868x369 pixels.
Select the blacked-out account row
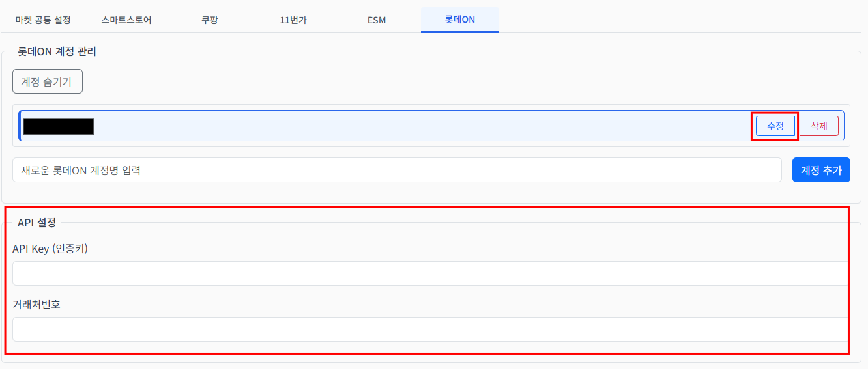pos(431,126)
